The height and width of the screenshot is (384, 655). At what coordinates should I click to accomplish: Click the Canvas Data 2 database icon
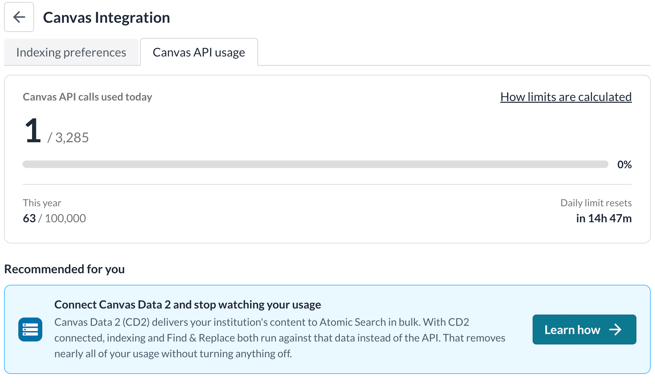click(30, 330)
